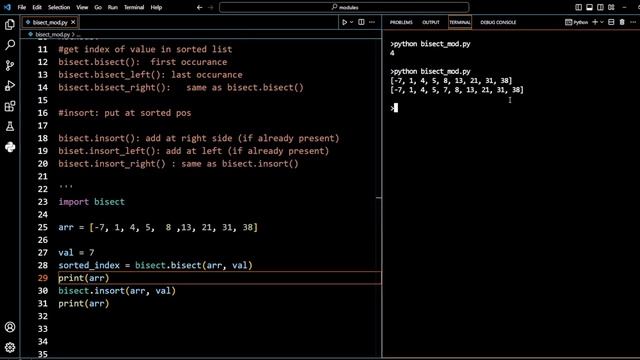Screen dimensions: 640x360
Task: Toggle the secondary side bar layout icon
Action: [x=600, y=7]
